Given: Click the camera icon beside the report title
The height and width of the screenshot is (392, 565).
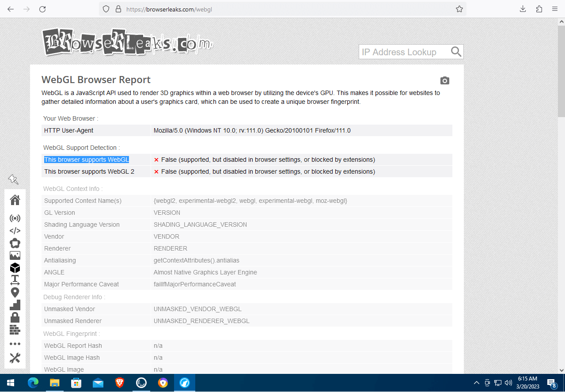Looking at the screenshot, I should (445, 80).
